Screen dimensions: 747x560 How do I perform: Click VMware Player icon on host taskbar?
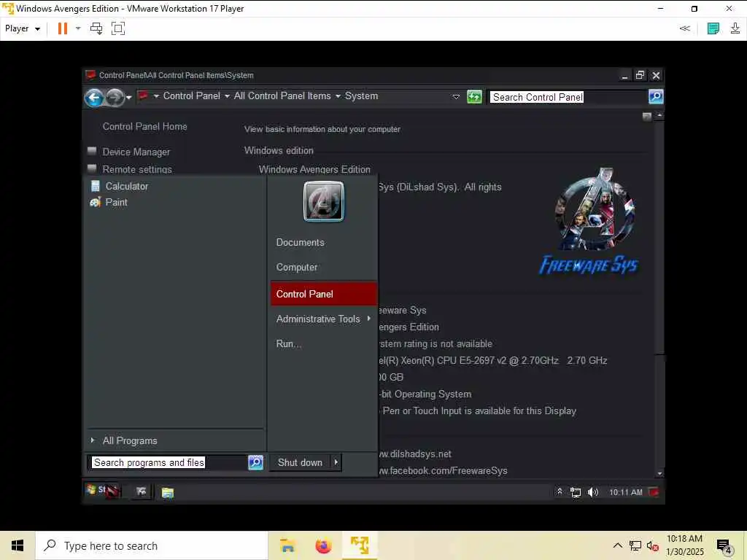coord(360,545)
